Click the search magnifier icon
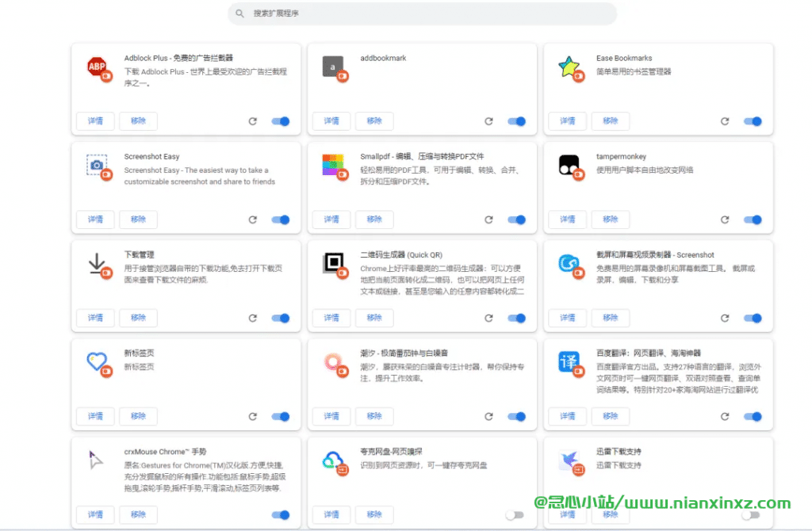 click(239, 13)
